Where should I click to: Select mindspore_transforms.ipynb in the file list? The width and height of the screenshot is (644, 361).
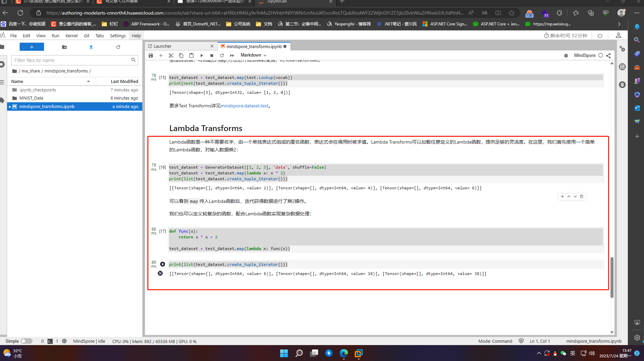tap(75, 106)
